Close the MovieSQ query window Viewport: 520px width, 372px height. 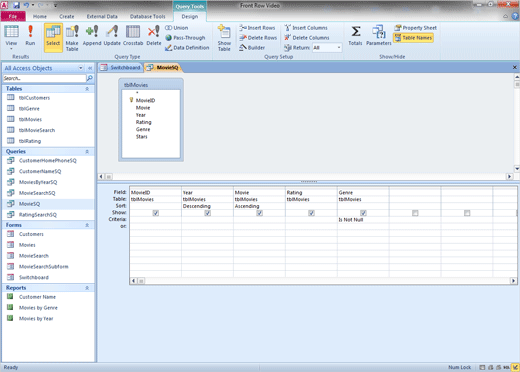(x=515, y=68)
